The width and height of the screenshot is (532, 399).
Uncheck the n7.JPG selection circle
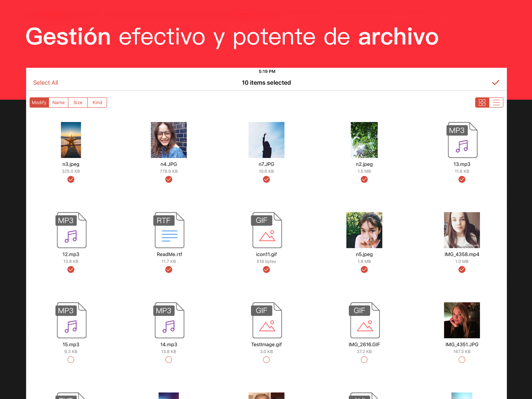(266, 179)
